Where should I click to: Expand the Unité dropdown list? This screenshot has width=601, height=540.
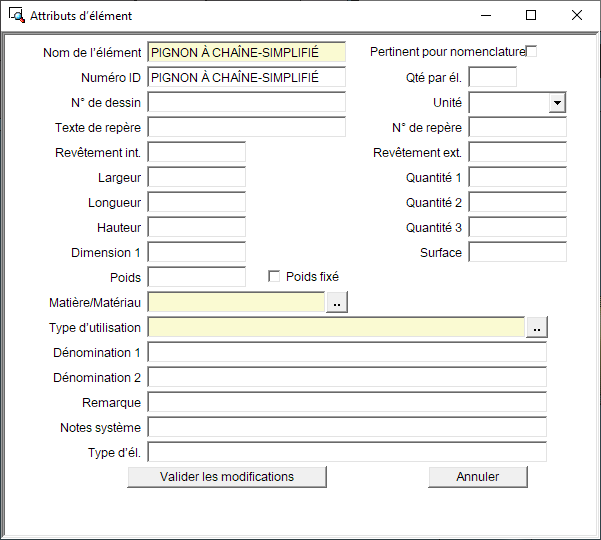click(x=557, y=102)
